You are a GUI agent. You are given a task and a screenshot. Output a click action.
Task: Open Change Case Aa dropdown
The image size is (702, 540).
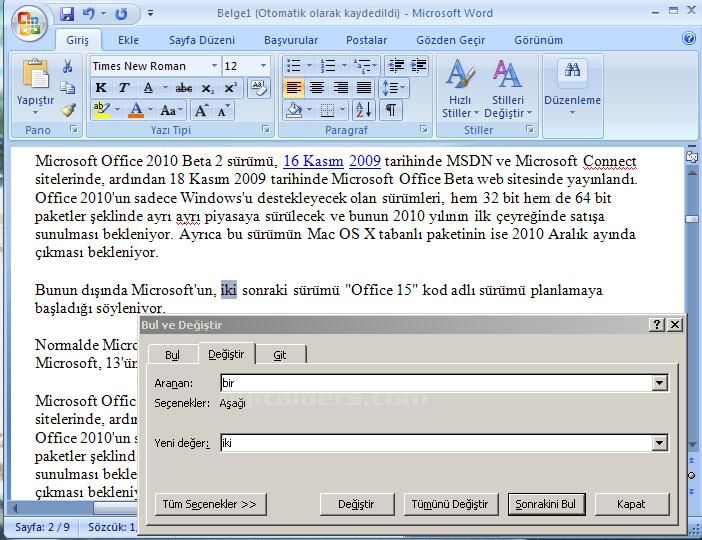(172, 110)
